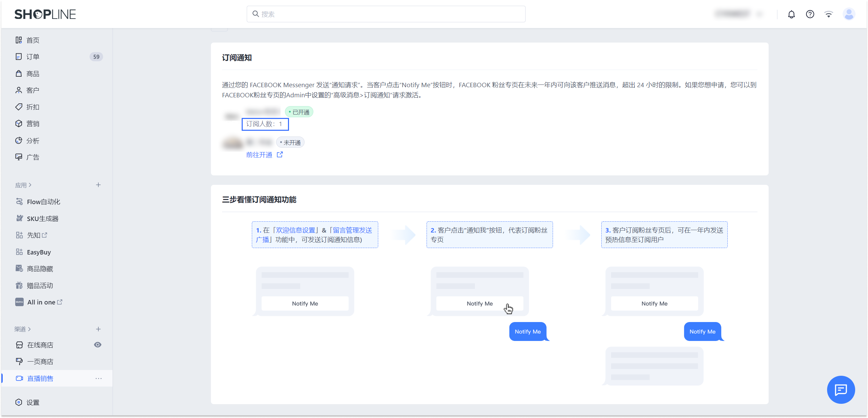This screenshot has width=868, height=418.
Task: Open the 折扣 discounts page
Action: click(33, 107)
